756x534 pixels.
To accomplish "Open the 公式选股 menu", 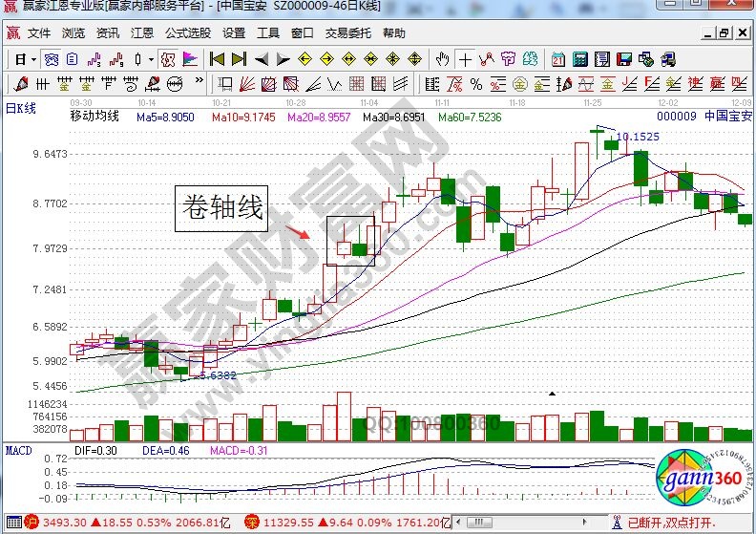I will (187, 32).
